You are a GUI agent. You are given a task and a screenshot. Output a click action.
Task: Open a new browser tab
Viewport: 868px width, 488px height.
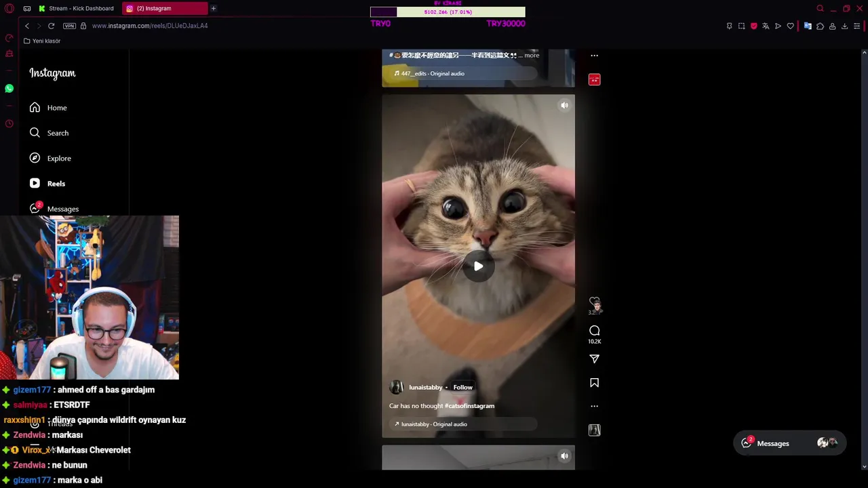[x=213, y=8]
